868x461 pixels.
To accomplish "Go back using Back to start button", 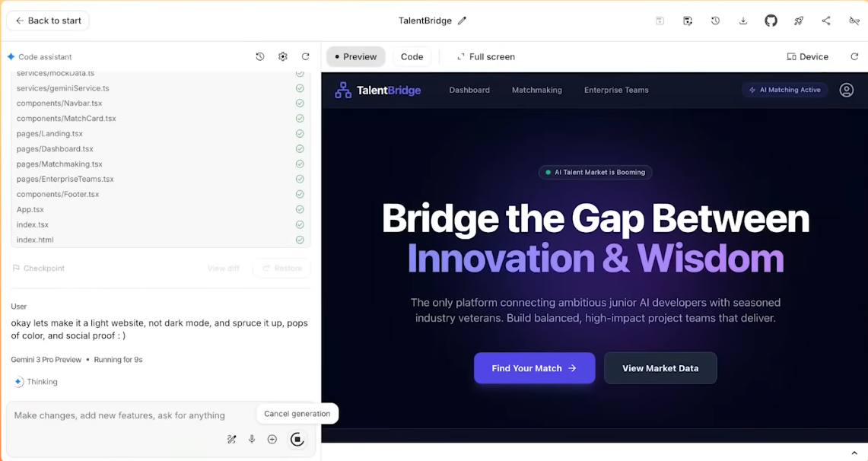I will point(48,21).
